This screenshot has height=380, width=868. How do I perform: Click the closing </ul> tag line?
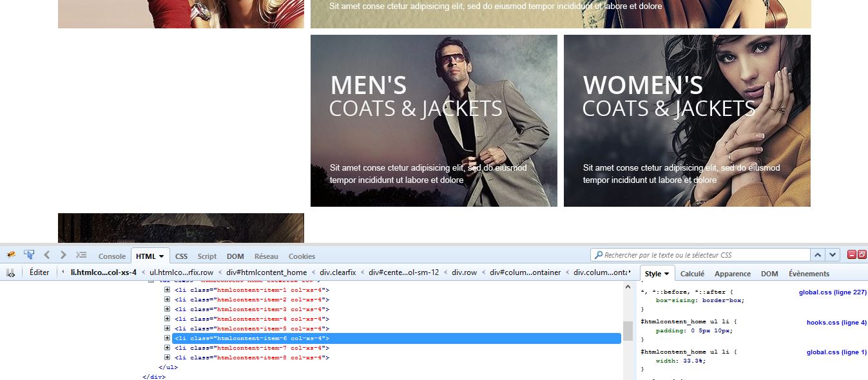click(x=168, y=367)
